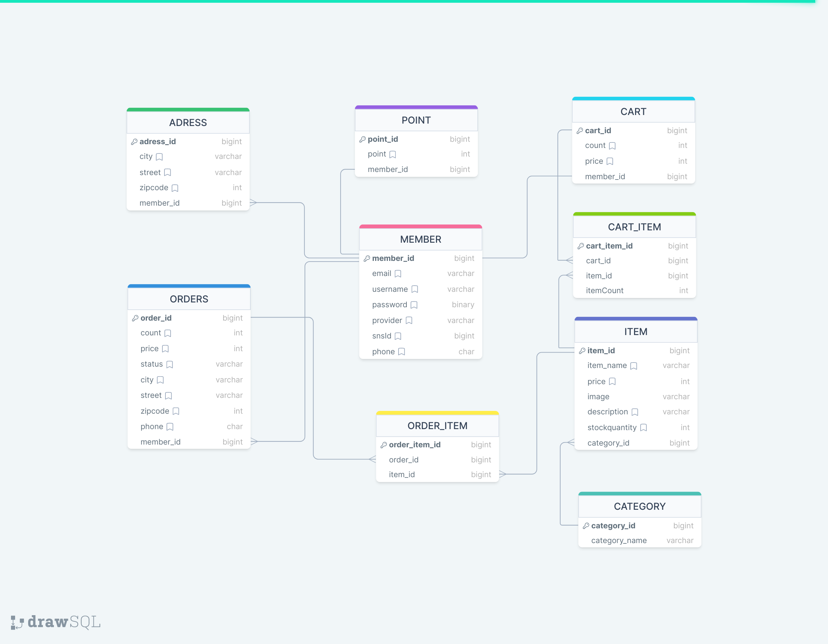Select the ORDERS table header
Screen dimensions: 828x644
(189, 299)
